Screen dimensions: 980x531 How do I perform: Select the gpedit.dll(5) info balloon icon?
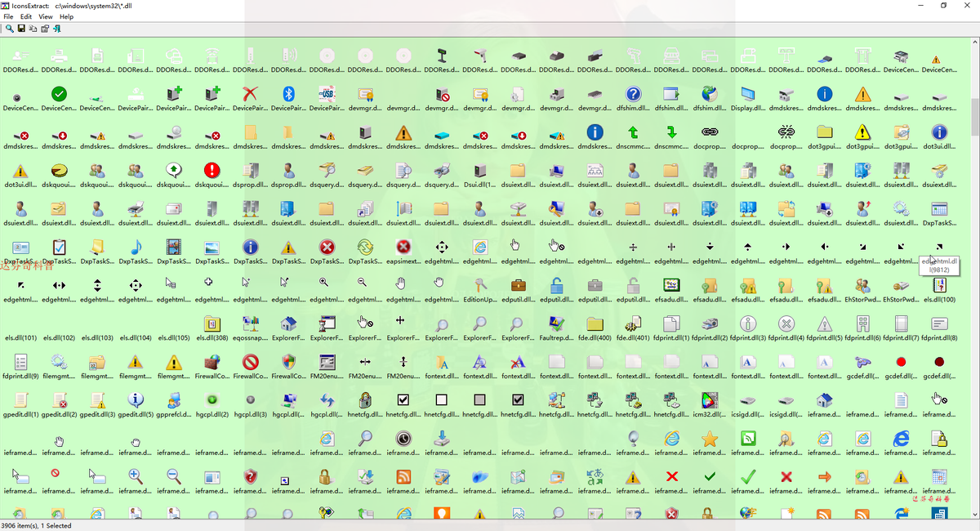(136, 400)
